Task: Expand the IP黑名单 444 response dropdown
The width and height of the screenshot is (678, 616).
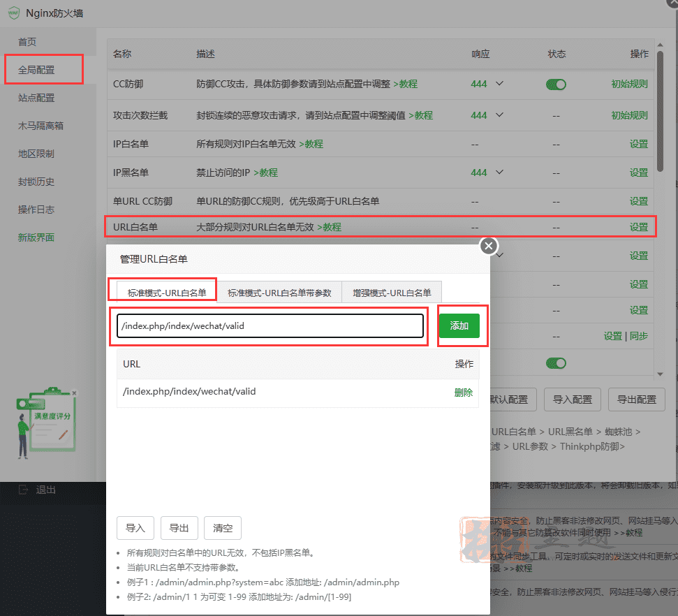Action: coord(499,173)
